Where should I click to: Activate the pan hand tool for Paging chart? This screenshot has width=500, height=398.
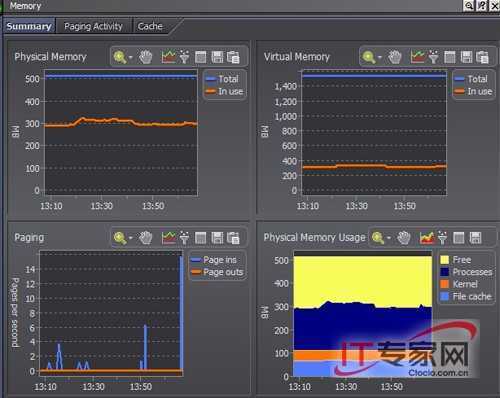click(x=146, y=238)
